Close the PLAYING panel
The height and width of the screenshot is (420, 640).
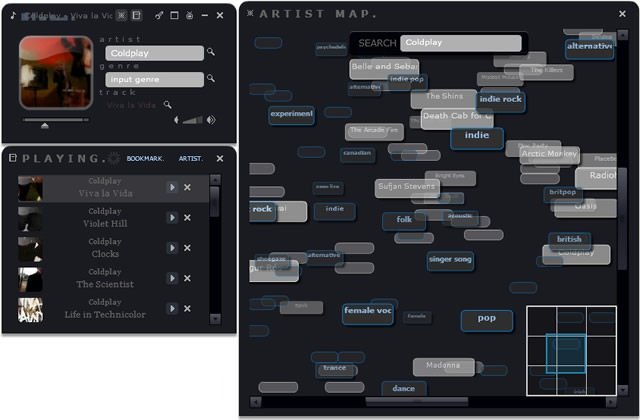tap(220, 158)
